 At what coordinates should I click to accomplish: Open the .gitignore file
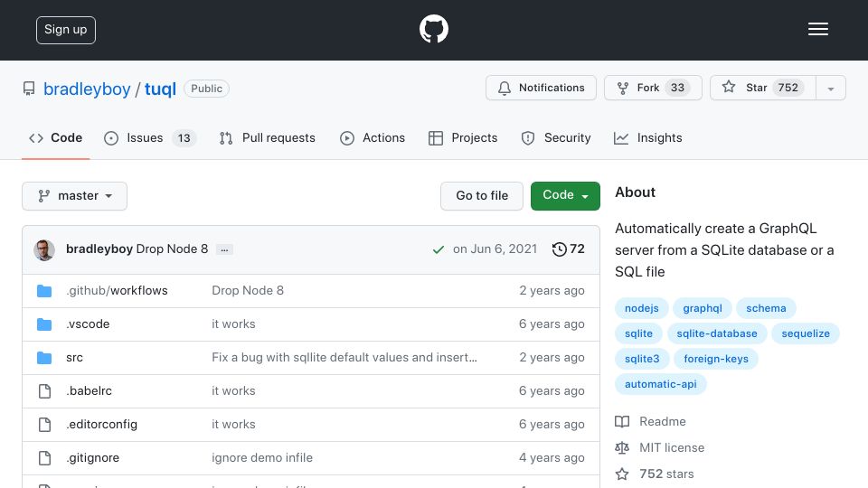92,457
